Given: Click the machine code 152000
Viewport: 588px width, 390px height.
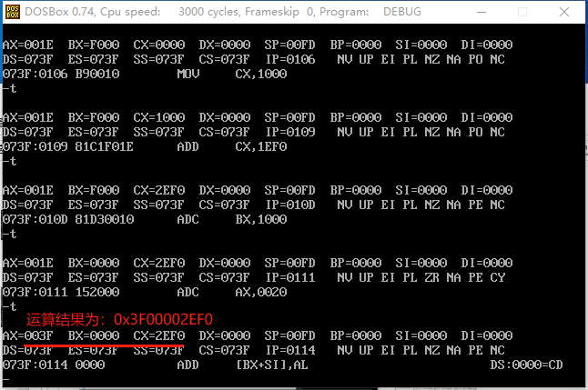Looking at the screenshot, I should click(x=97, y=292).
